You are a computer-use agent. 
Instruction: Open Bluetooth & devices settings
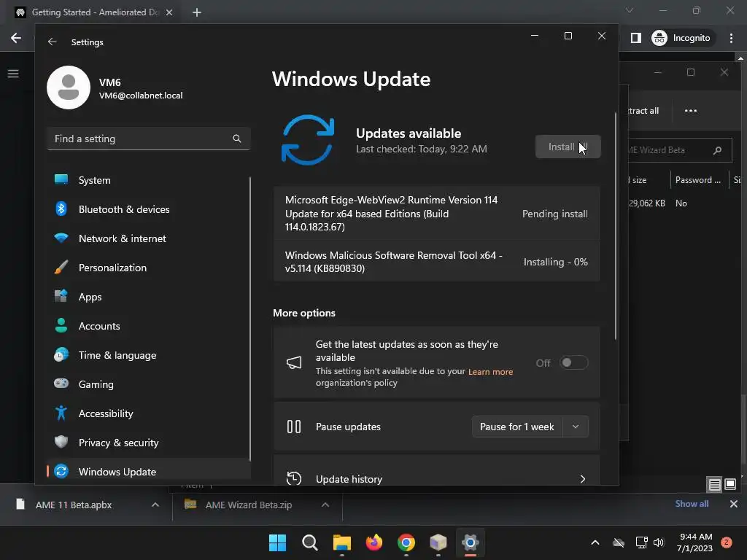pos(147,209)
